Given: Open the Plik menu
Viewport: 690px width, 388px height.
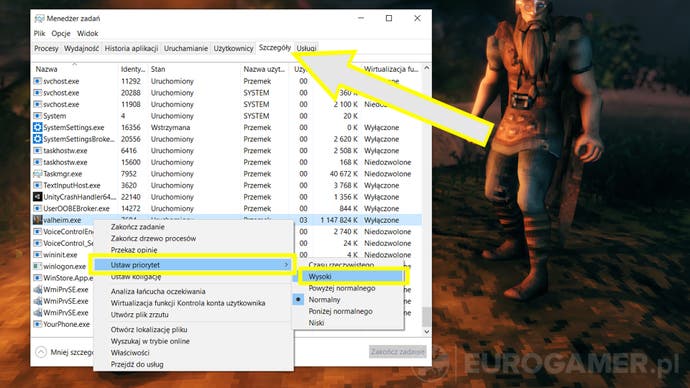Looking at the screenshot, I should (39, 33).
